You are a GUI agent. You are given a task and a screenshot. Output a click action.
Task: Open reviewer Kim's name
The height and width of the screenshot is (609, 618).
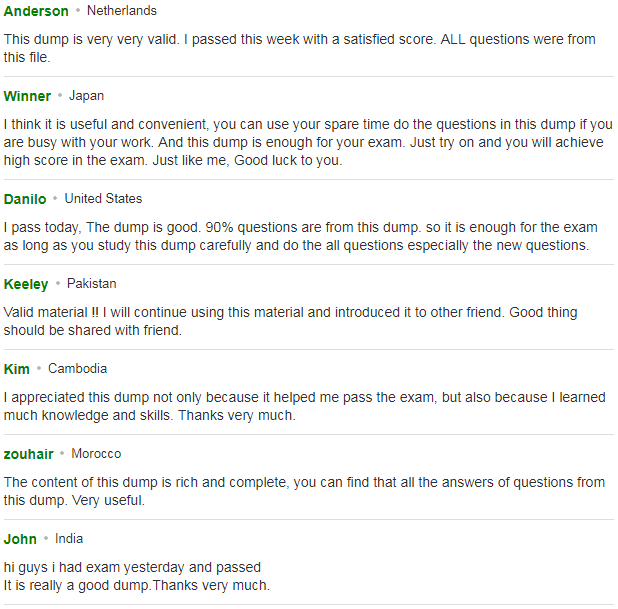click(17, 369)
